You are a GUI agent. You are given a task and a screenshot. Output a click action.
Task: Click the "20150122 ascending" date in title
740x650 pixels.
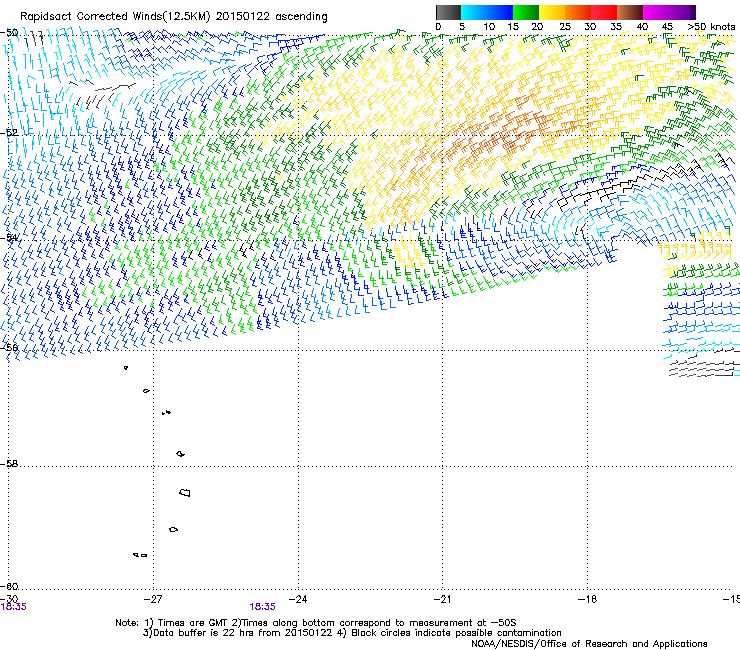tap(271, 17)
